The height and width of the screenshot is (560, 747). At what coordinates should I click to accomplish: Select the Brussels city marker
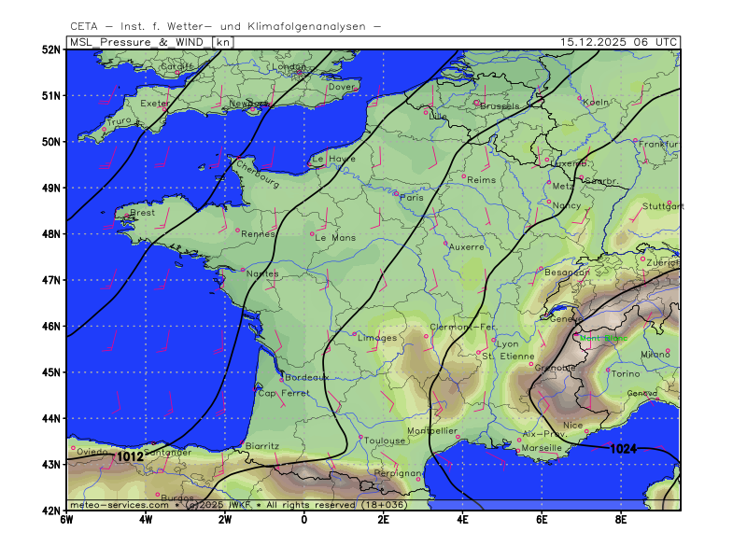point(476,103)
